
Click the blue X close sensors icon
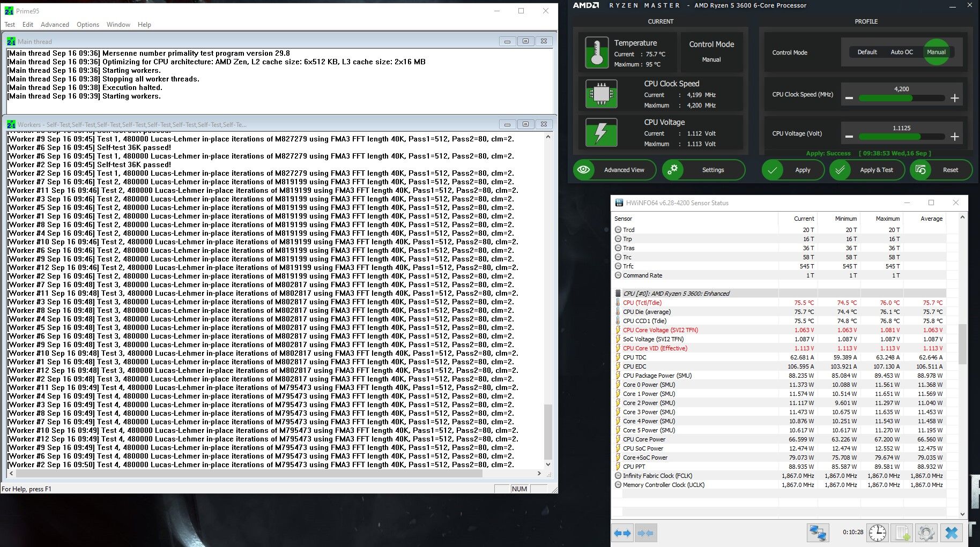point(952,533)
